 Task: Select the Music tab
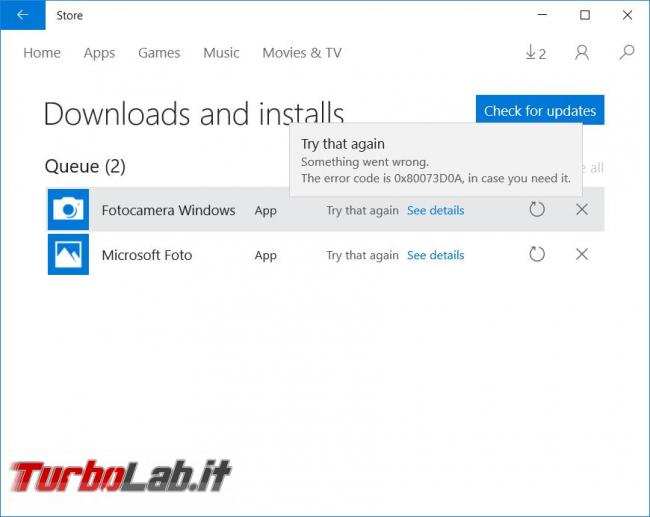click(x=221, y=53)
